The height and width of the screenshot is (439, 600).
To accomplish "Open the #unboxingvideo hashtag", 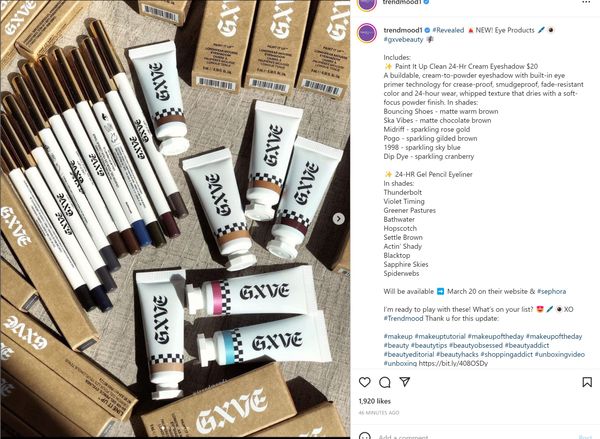I will pyautogui.click(x=559, y=354).
